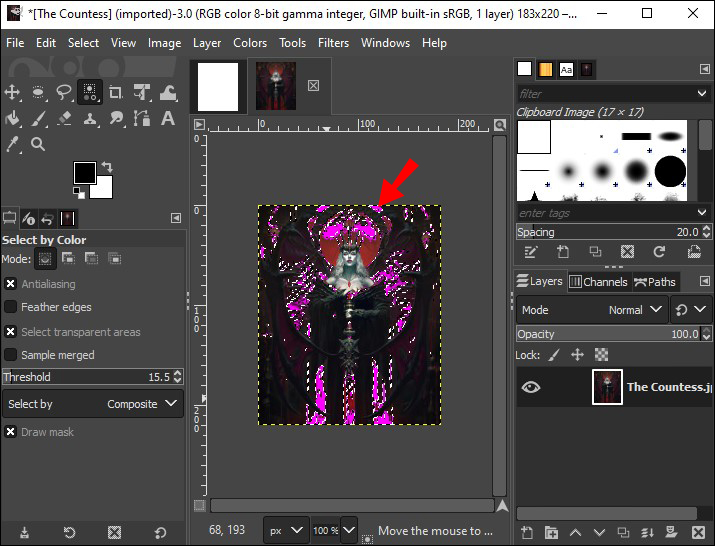Choose the Eraser tool
715x546 pixels.
tap(65, 118)
